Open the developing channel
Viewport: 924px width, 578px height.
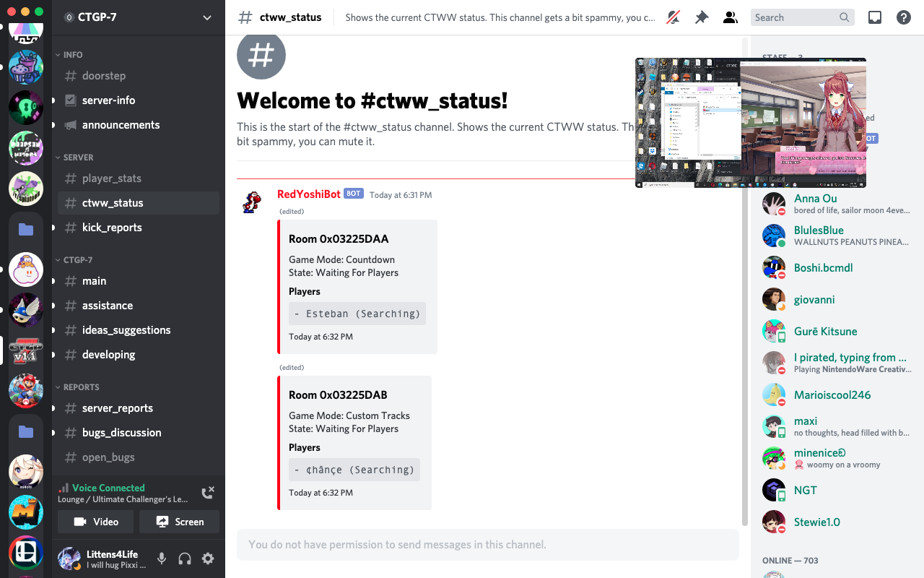(139, 355)
